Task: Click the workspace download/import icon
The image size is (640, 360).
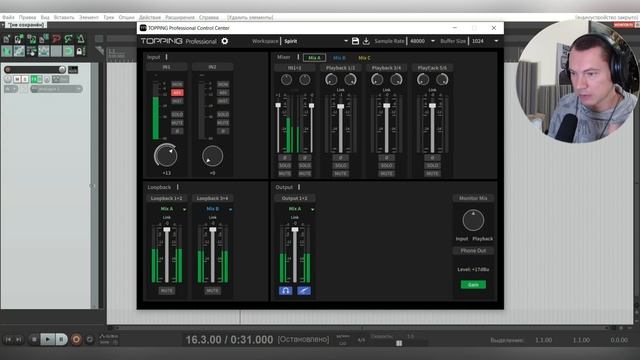Action: [x=366, y=41]
